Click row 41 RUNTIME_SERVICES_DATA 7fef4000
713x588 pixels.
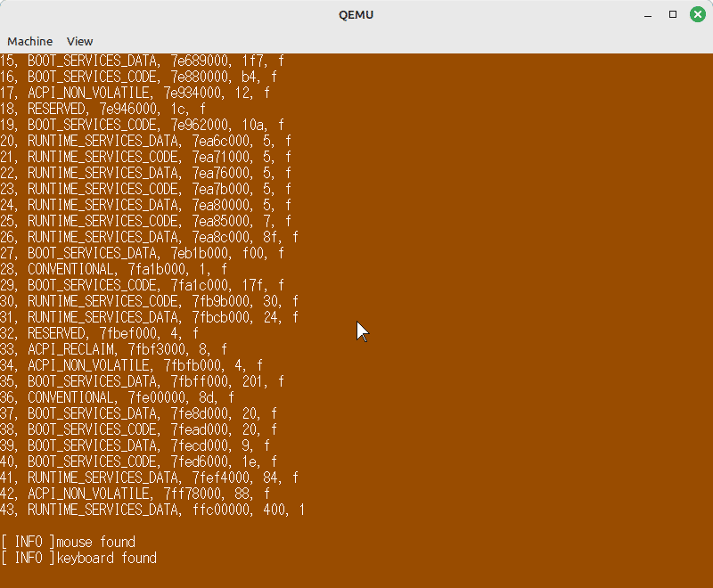(149, 478)
